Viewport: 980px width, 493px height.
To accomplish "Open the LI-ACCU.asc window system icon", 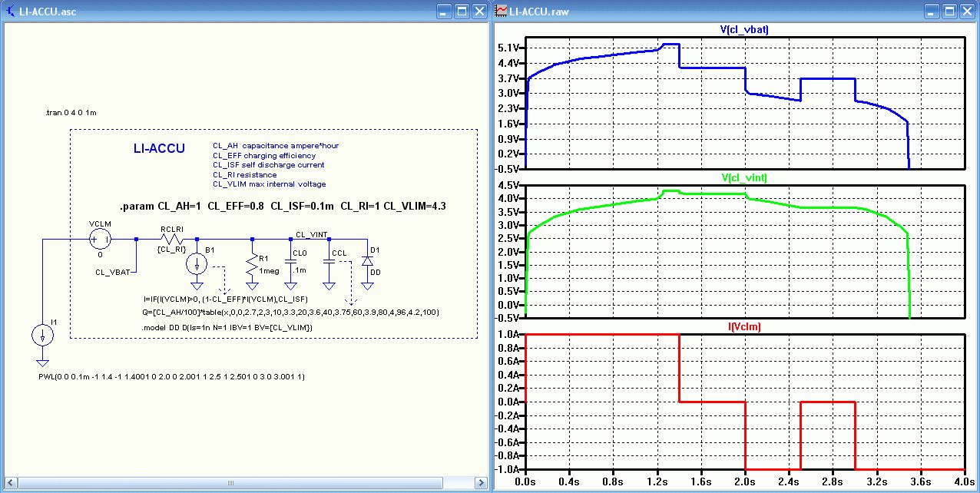I will [x=10, y=11].
